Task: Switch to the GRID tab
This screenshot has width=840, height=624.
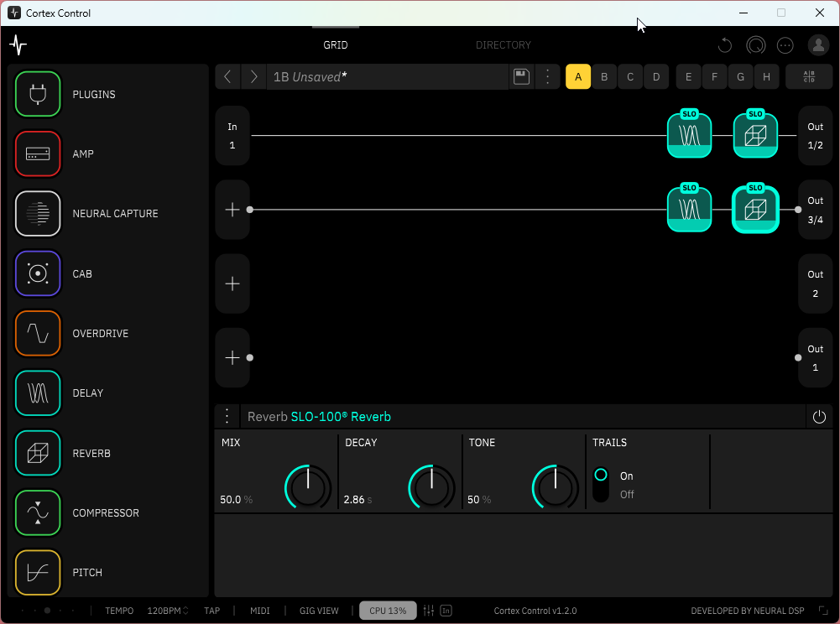Action: pyautogui.click(x=336, y=45)
